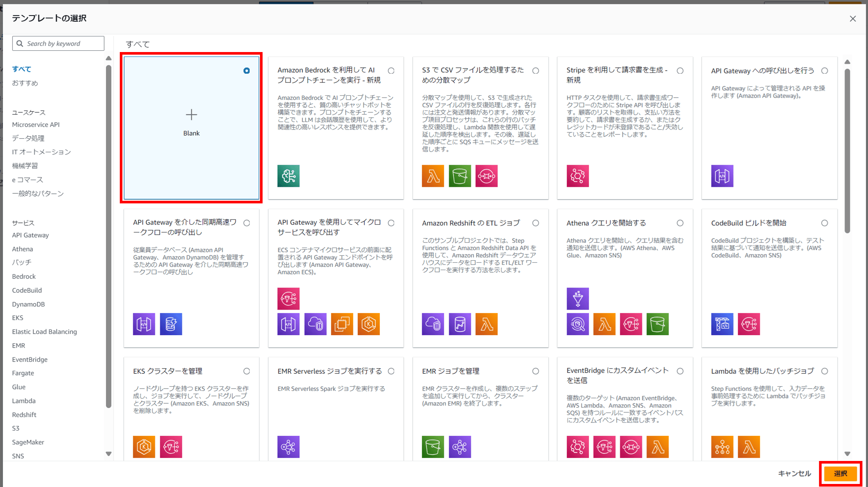The width and height of the screenshot is (868, 487).
Task: Select the Amazon Bedrock AI prompt chain radio button
Action: 391,71
